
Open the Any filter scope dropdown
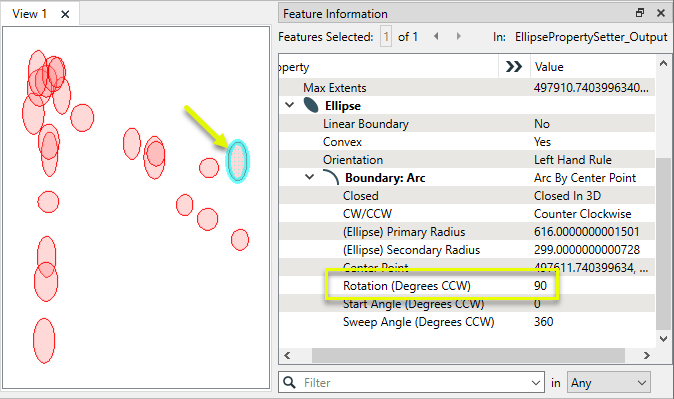pyautogui.click(x=609, y=383)
